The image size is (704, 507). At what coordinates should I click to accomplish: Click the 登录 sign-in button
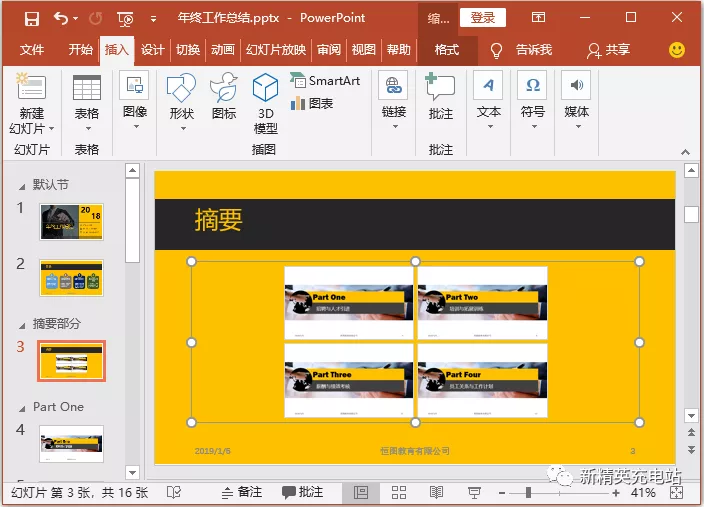click(x=483, y=18)
